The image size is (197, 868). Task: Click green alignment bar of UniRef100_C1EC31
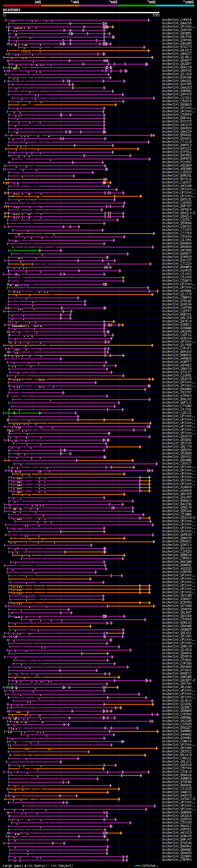(22, 413)
